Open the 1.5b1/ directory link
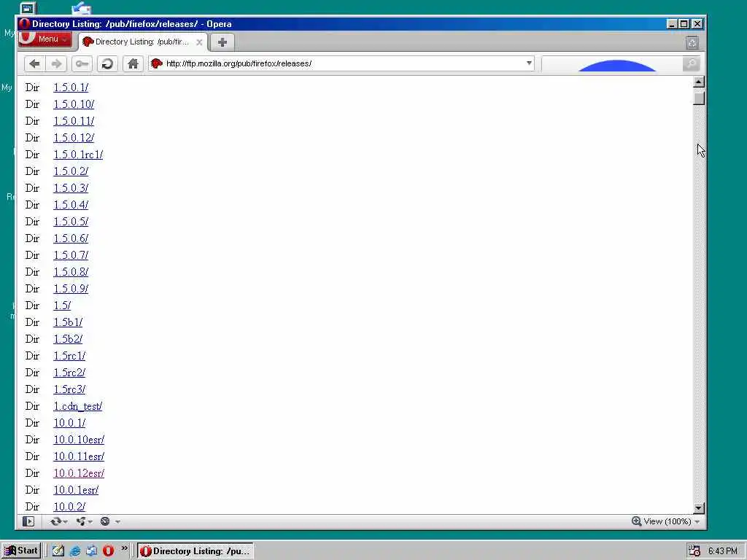This screenshot has width=747, height=560. tap(68, 322)
